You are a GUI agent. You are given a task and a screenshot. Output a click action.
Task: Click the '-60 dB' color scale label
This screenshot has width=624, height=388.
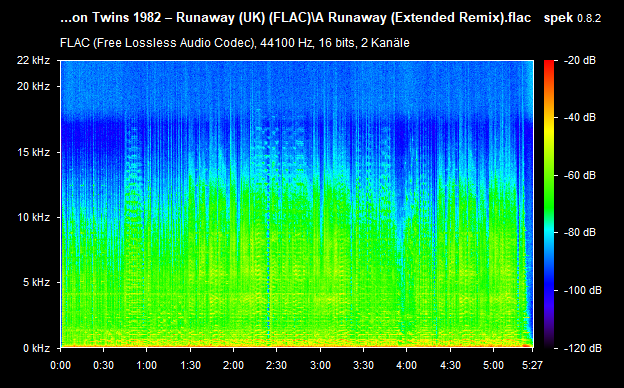coord(580,175)
